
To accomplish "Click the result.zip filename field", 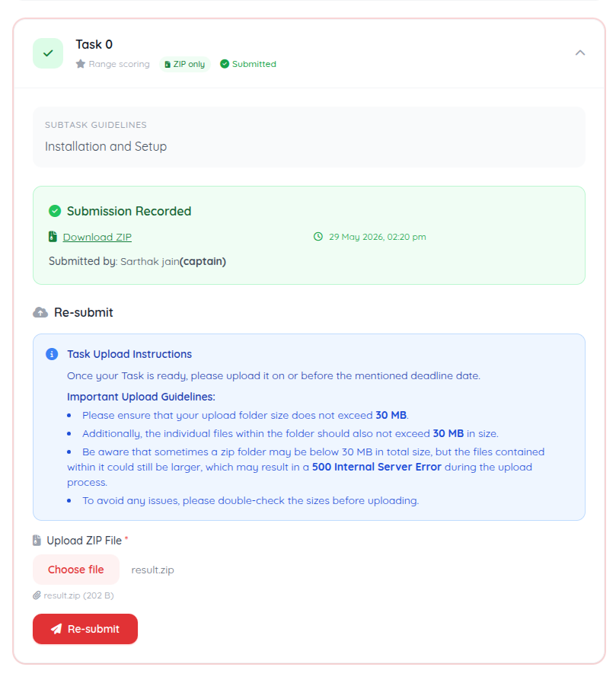I will (152, 570).
